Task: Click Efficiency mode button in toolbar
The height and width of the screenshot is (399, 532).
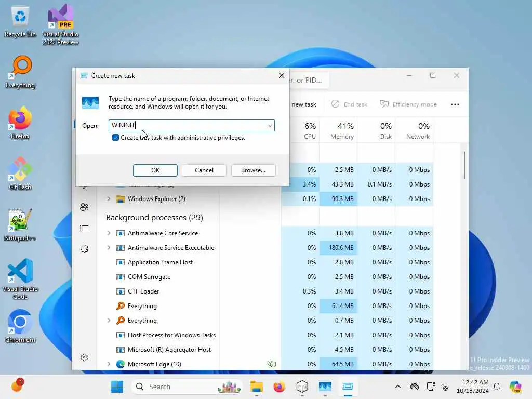Action: 408,104
